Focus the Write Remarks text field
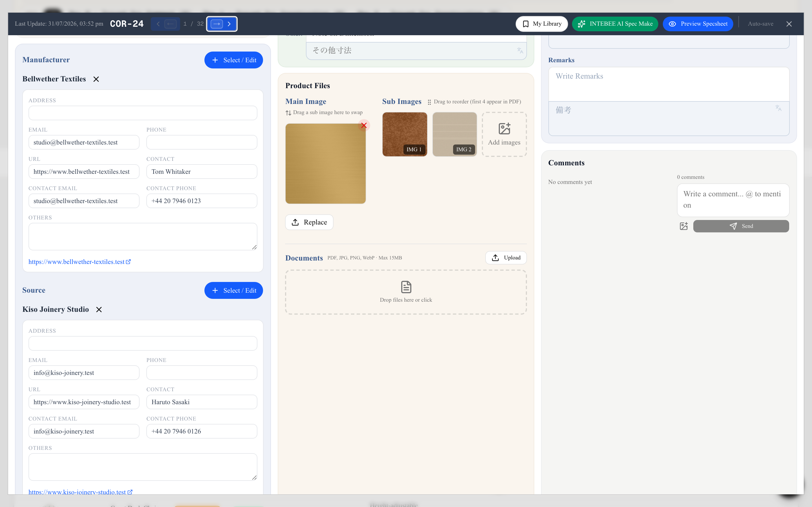This screenshot has width=812, height=507. tap(669, 84)
